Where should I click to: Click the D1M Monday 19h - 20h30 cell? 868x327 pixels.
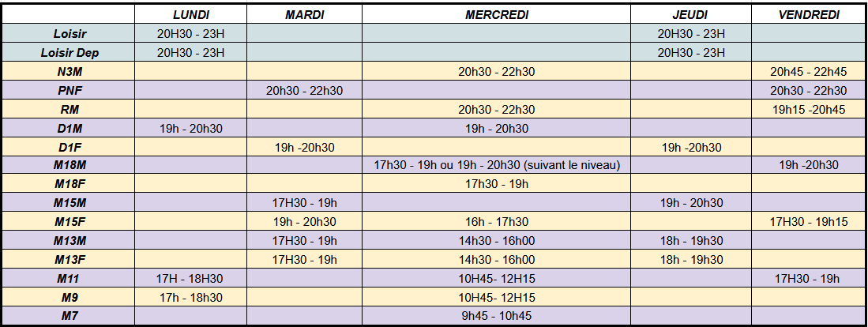[191, 128]
